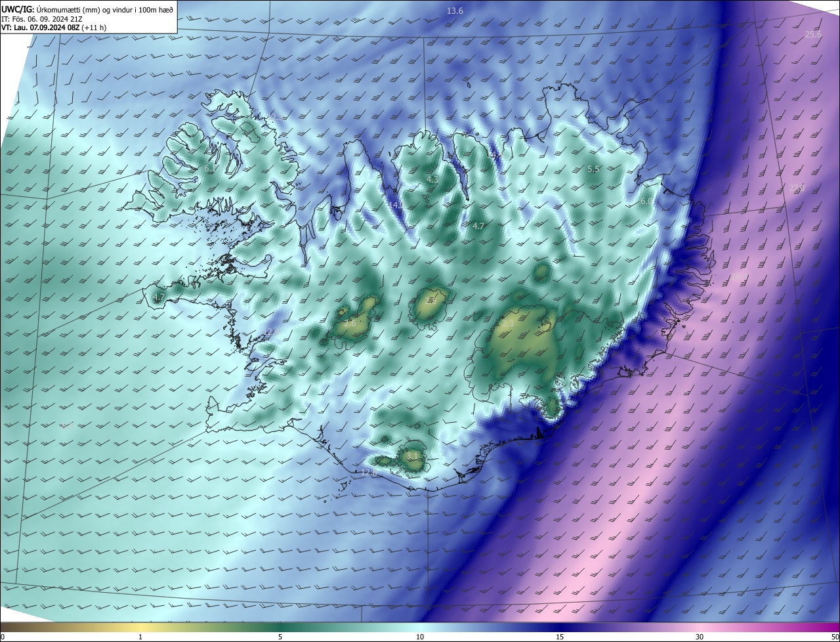Screen dimensions: 840x642
Task: Click the 25.6 value over the pink band
Action: pyautogui.click(x=813, y=34)
